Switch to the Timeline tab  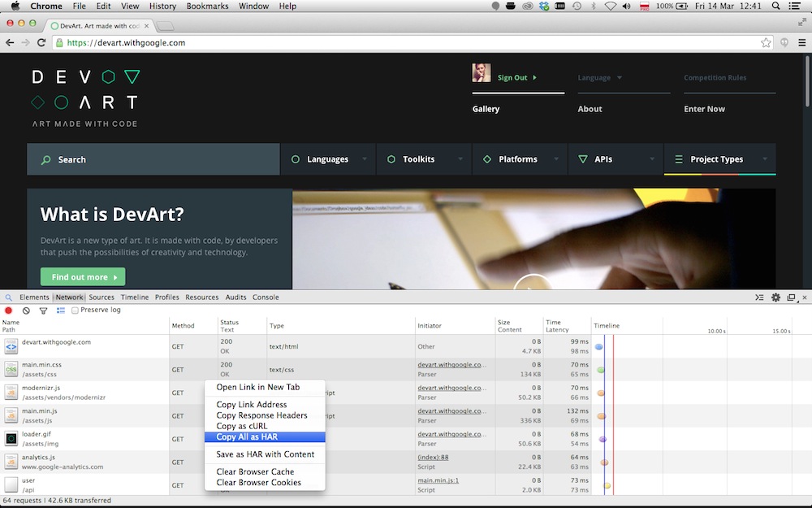pyautogui.click(x=135, y=297)
